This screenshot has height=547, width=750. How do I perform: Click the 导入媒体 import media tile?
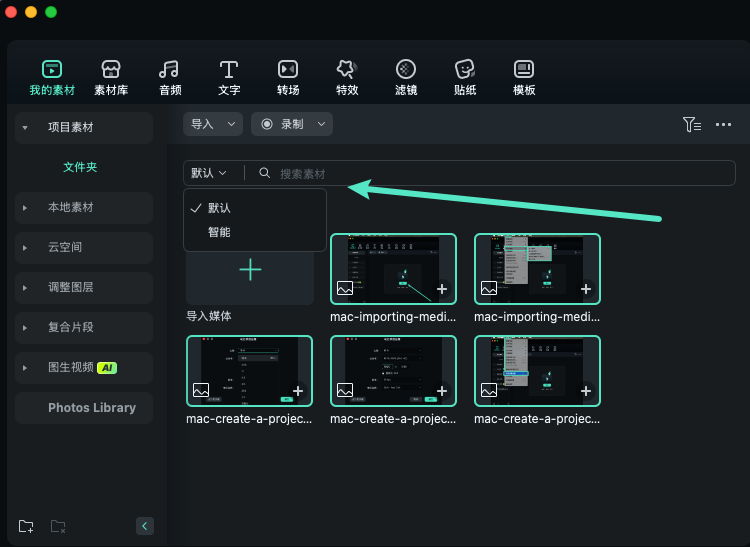point(250,271)
